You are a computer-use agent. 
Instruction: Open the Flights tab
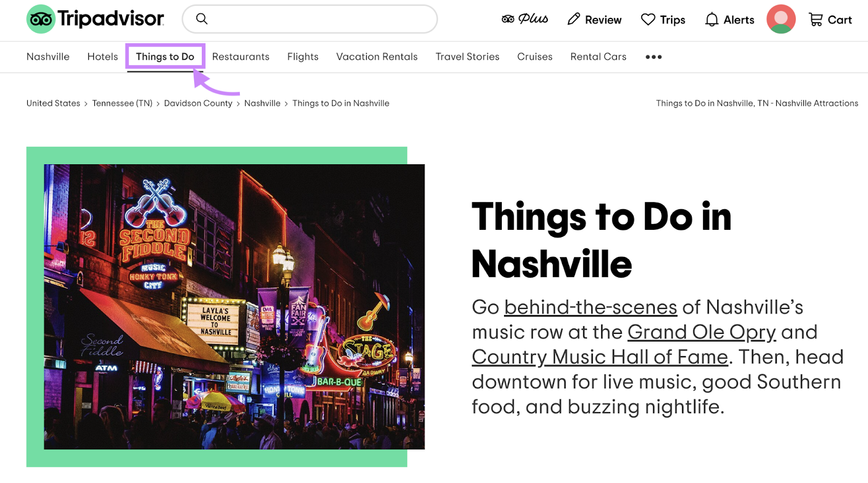(303, 56)
